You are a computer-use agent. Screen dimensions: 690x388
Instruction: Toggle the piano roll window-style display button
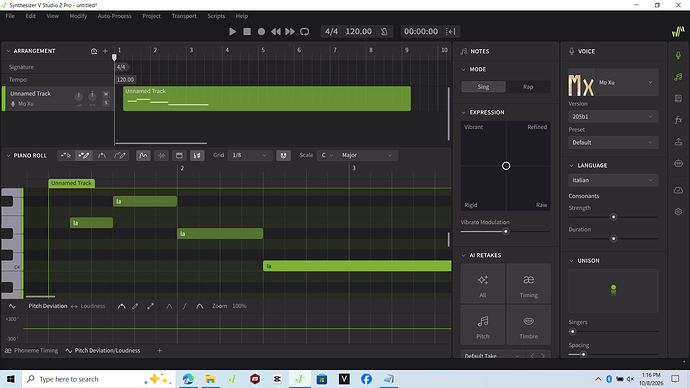pyautogui.click(x=179, y=155)
